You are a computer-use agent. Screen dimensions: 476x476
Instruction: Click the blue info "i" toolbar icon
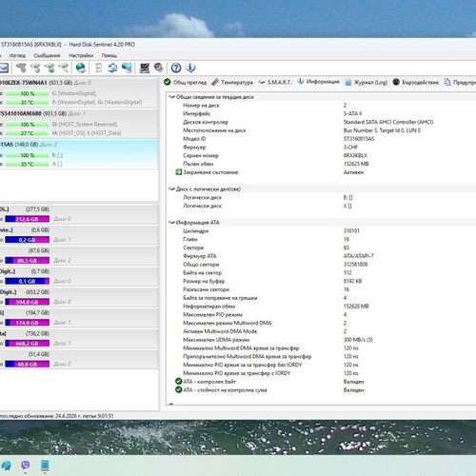190,68
